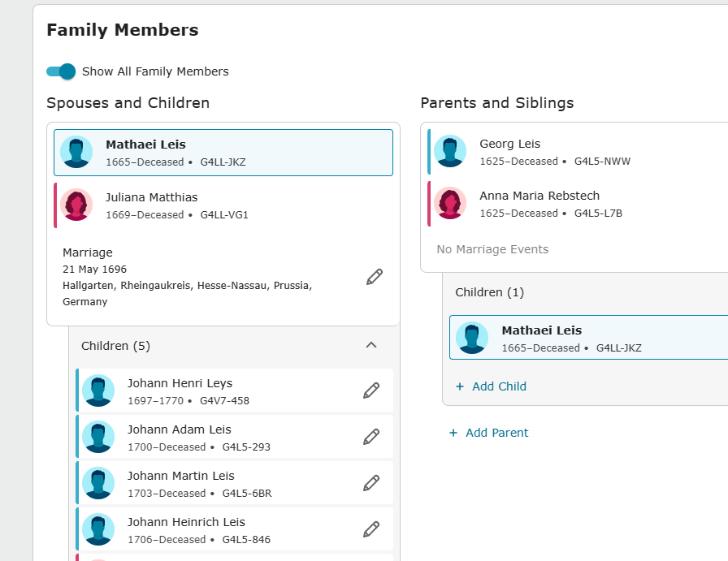This screenshot has height=561, width=728.
Task: Open Juliana Matthias portrait icon
Action: (x=76, y=205)
